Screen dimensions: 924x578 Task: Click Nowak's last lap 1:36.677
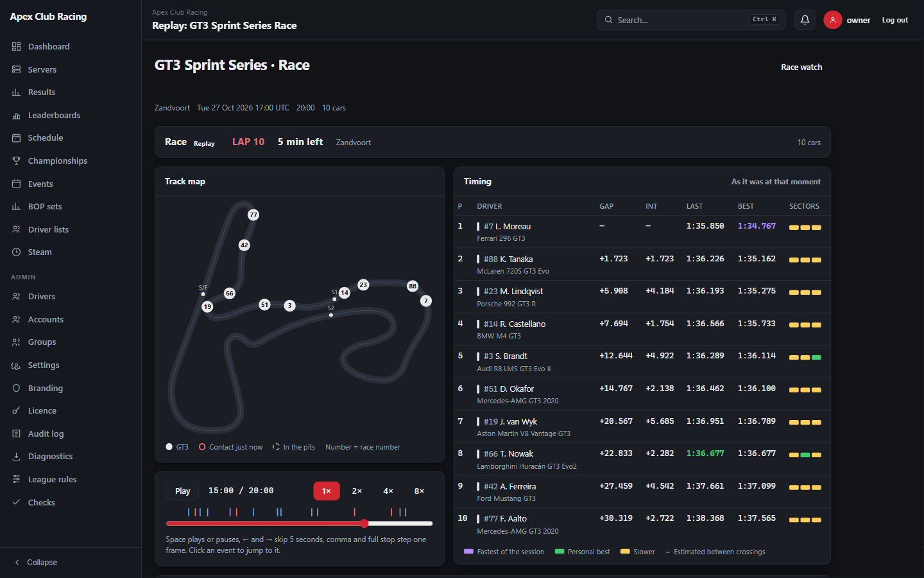point(705,453)
